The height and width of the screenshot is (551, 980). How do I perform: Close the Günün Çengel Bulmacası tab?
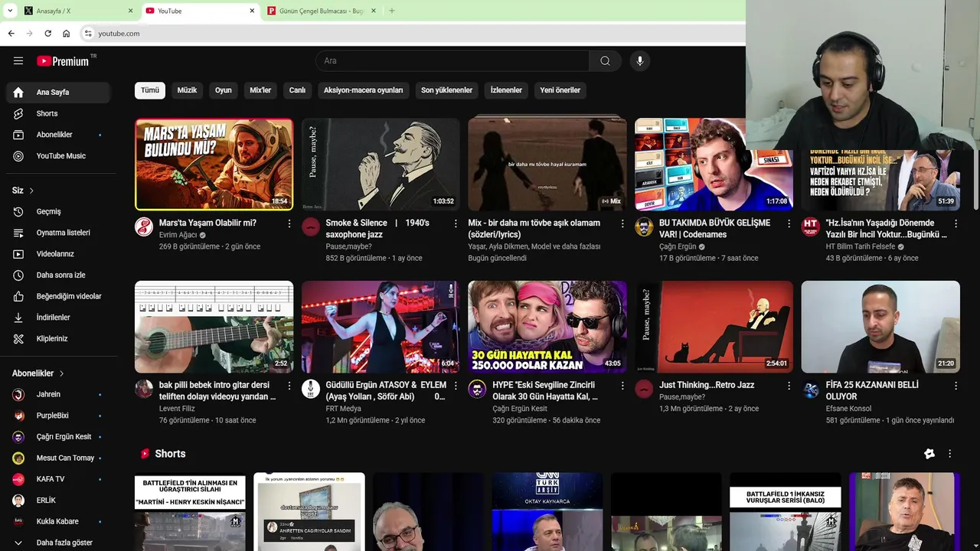(x=374, y=11)
